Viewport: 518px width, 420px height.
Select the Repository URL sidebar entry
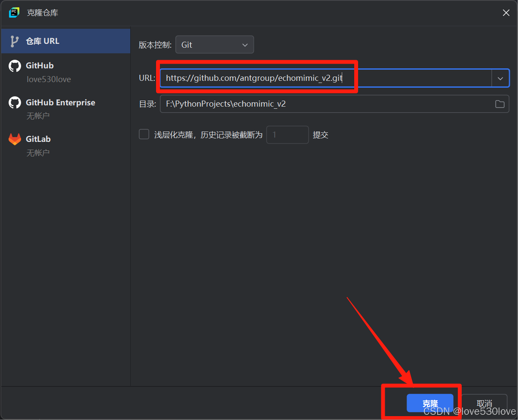click(65, 41)
